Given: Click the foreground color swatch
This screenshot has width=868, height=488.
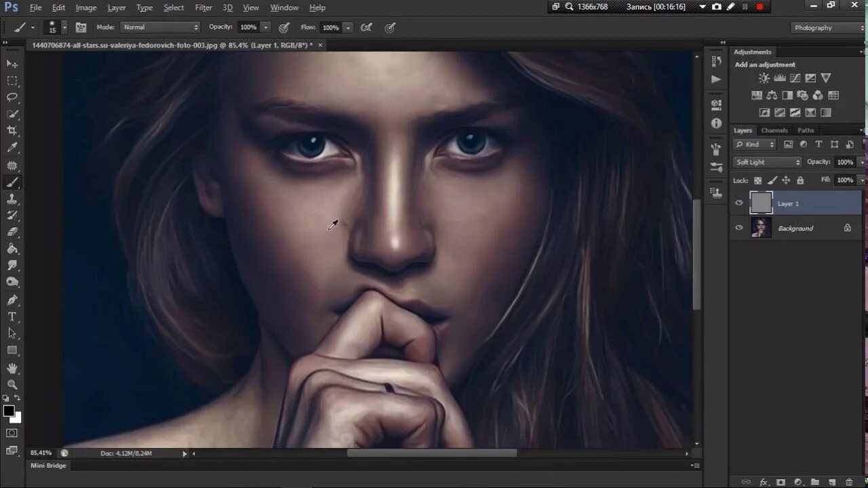Looking at the screenshot, I should point(9,411).
